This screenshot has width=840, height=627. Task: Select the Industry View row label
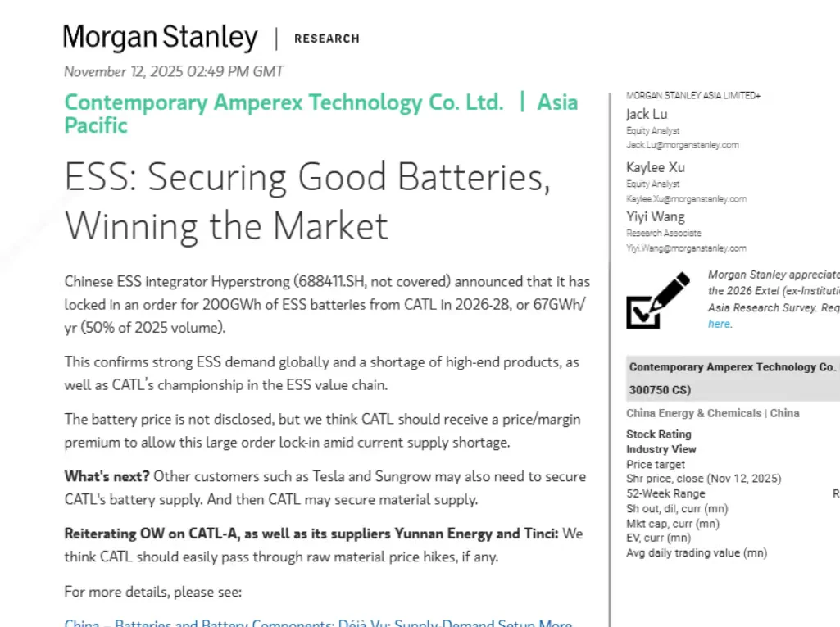click(x=661, y=449)
